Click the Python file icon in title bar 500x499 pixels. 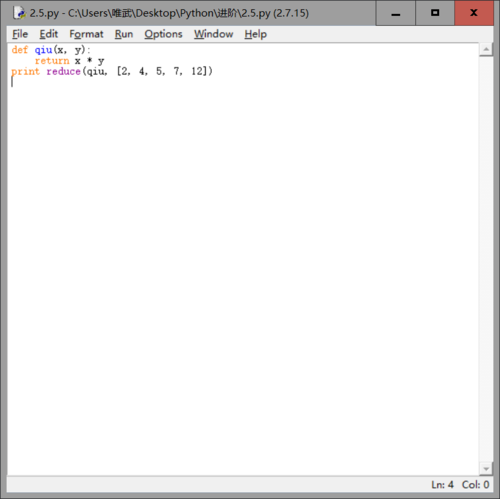coord(19,13)
